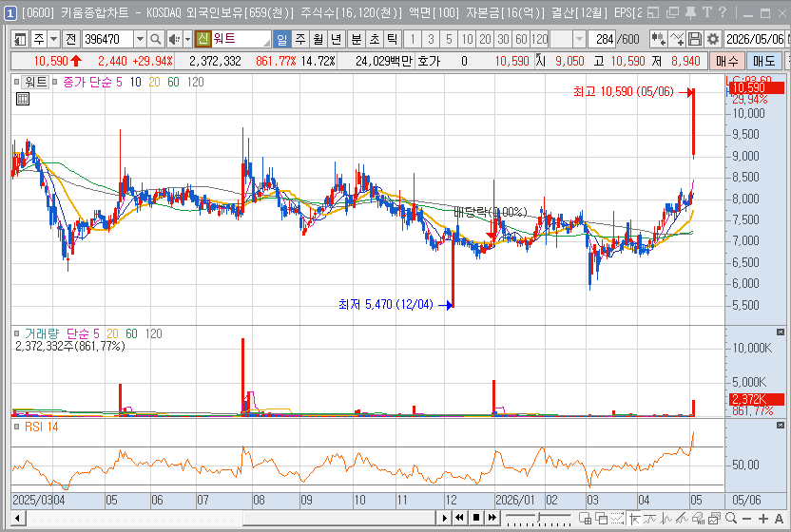Save the chart with disk icon
Viewport: 791px width, 532px height.
[695, 39]
